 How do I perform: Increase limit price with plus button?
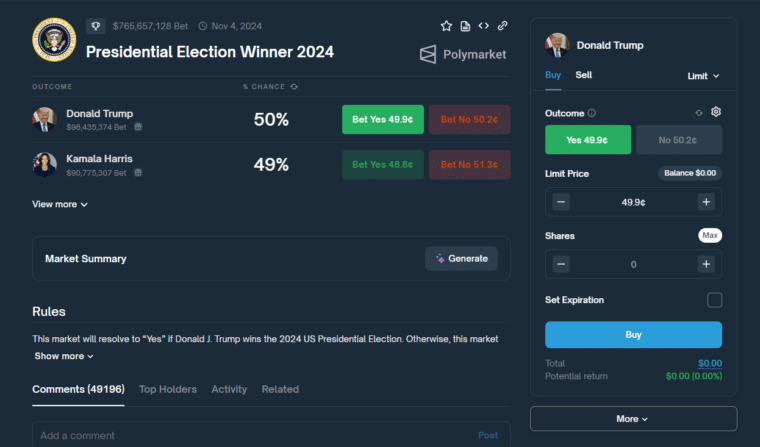click(x=706, y=202)
